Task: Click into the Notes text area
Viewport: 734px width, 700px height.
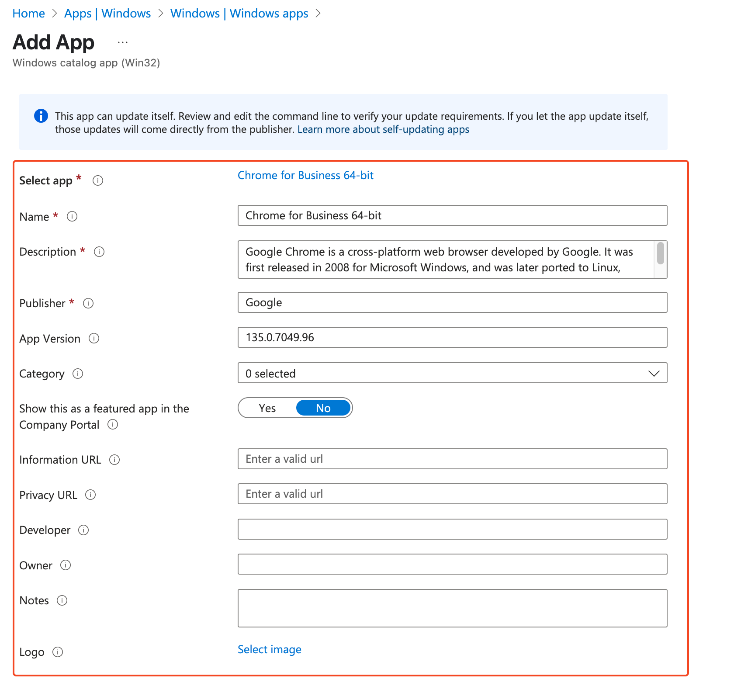Action: (452, 608)
